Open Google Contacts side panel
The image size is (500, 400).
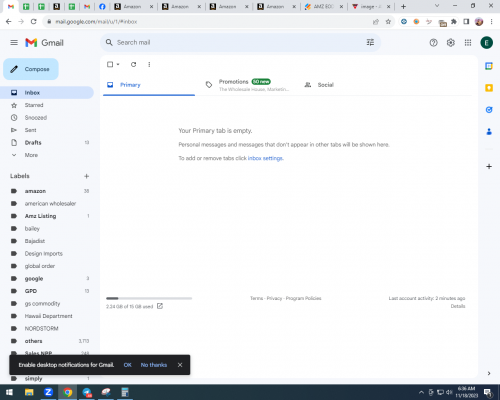coord(489,132)
